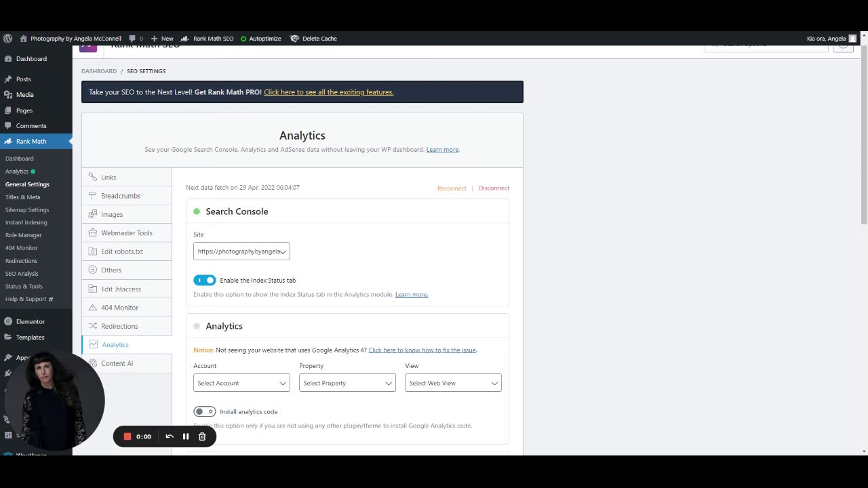Viewport: 868px width, 488px height.
Task: Open Sitemap Settings submenu item
Action: [27, 210]
